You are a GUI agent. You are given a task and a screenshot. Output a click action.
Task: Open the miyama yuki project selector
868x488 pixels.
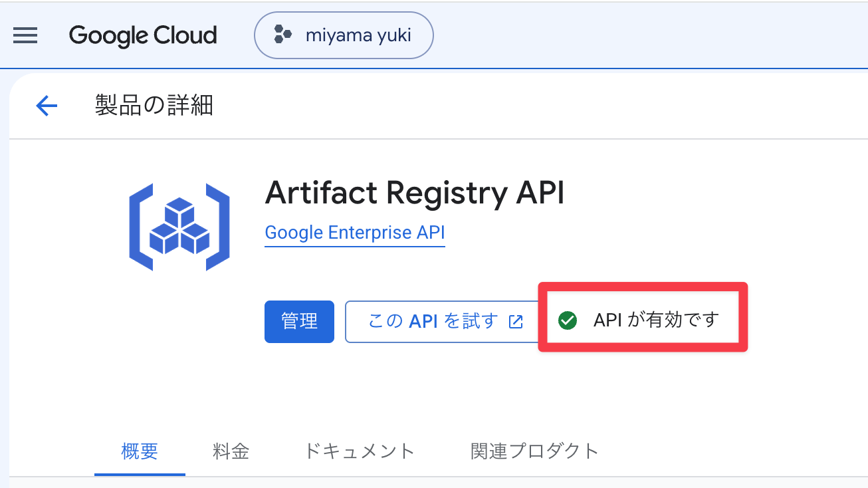pos(344,35)
